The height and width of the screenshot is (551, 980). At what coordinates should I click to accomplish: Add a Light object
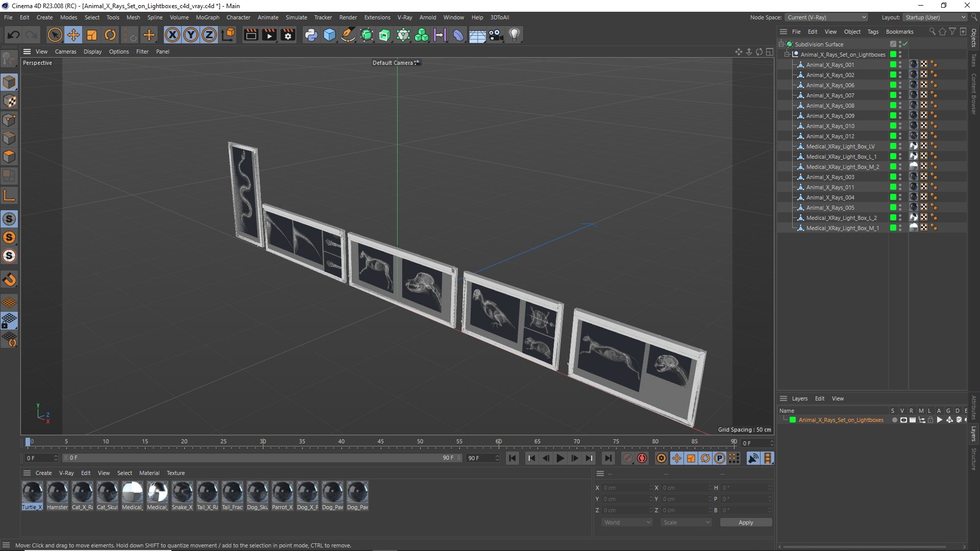[514, 35]
